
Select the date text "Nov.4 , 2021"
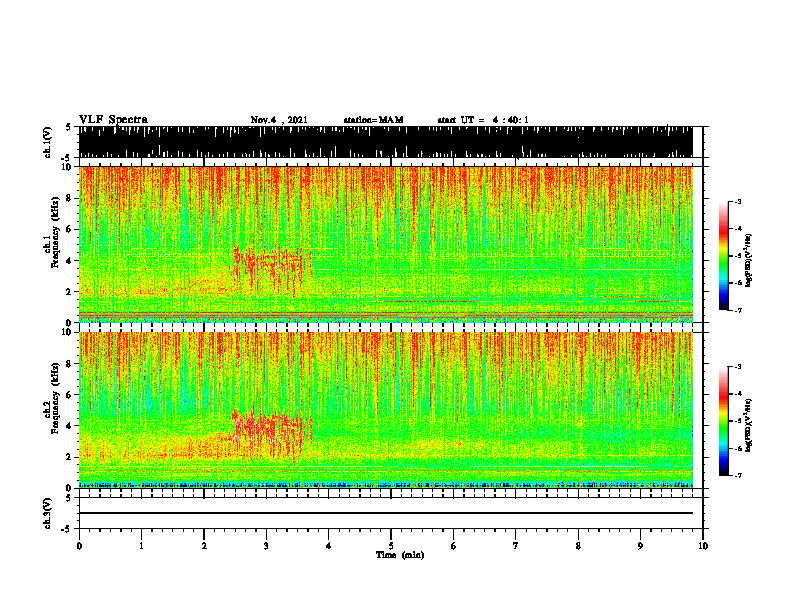click(279, 120)
